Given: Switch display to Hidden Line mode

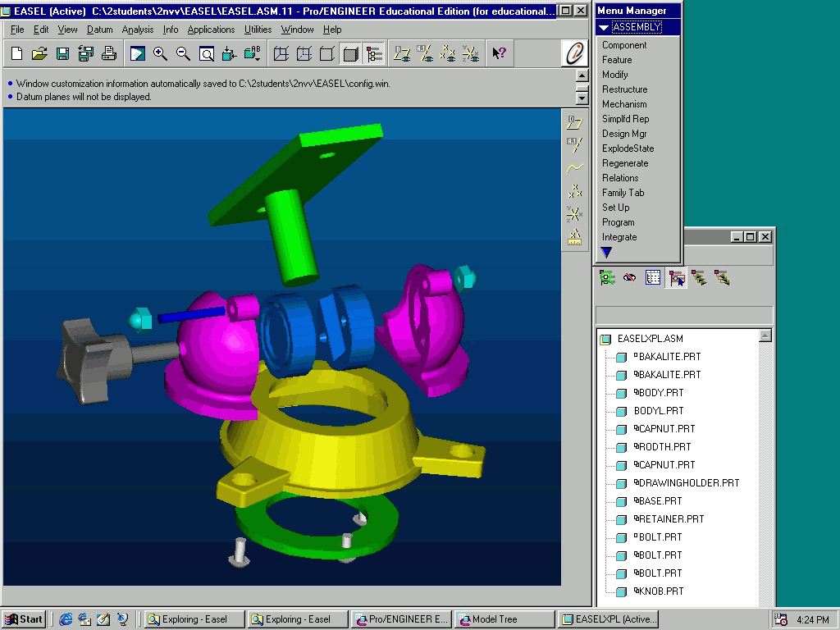Looking at the screenshot, I should pos(304,53).
